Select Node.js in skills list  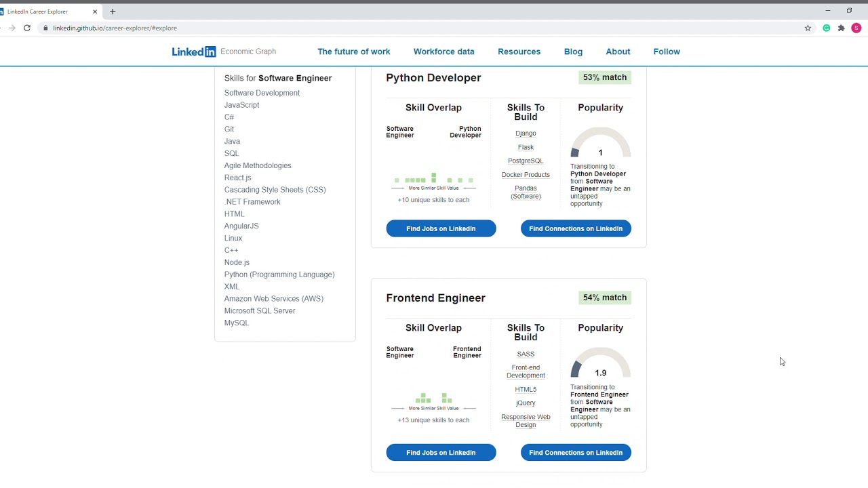pos(237,262)
